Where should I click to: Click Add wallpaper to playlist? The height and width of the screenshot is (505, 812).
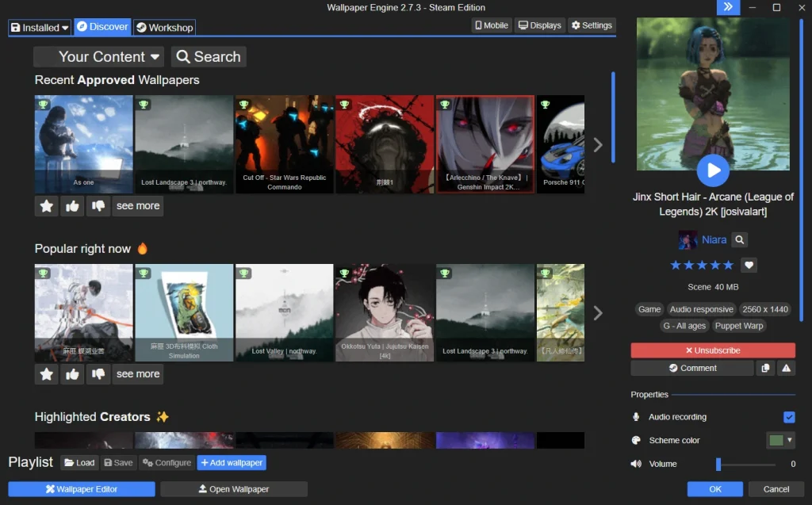(232, 462)
